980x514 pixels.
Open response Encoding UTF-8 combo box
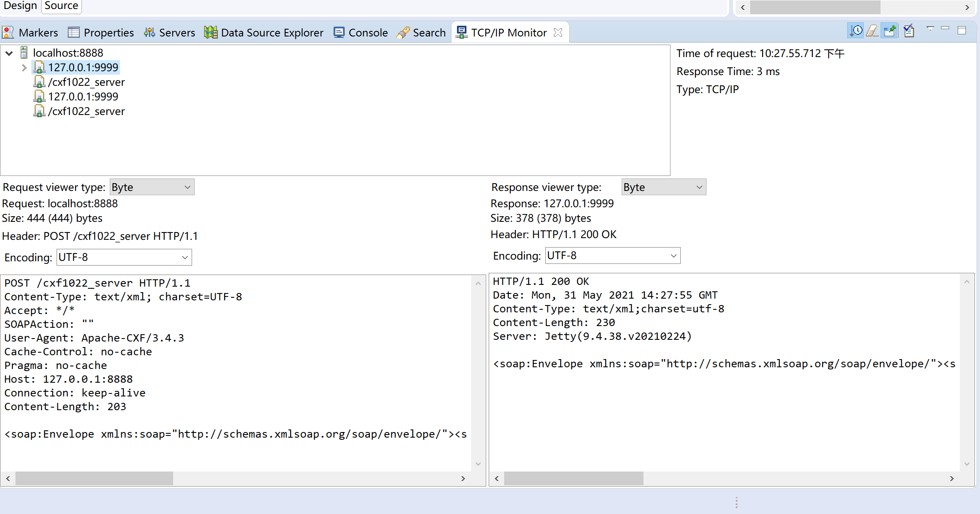click(613, 256)
